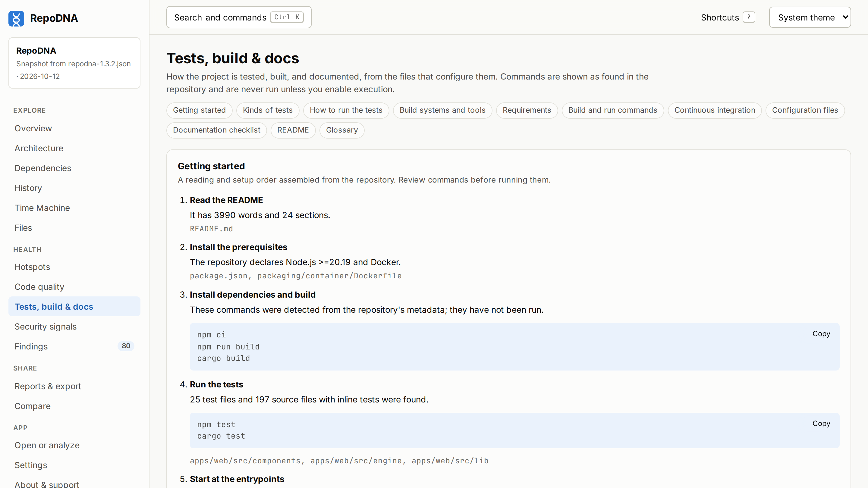Click the Ctrl K shortcut hint
Viewport: 868px width, 488px height.
click(287, 17)
